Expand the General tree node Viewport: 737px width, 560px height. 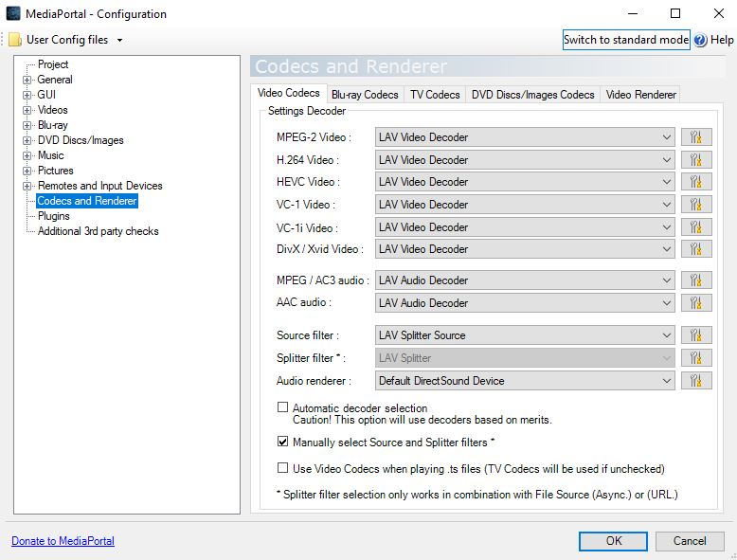27,80
